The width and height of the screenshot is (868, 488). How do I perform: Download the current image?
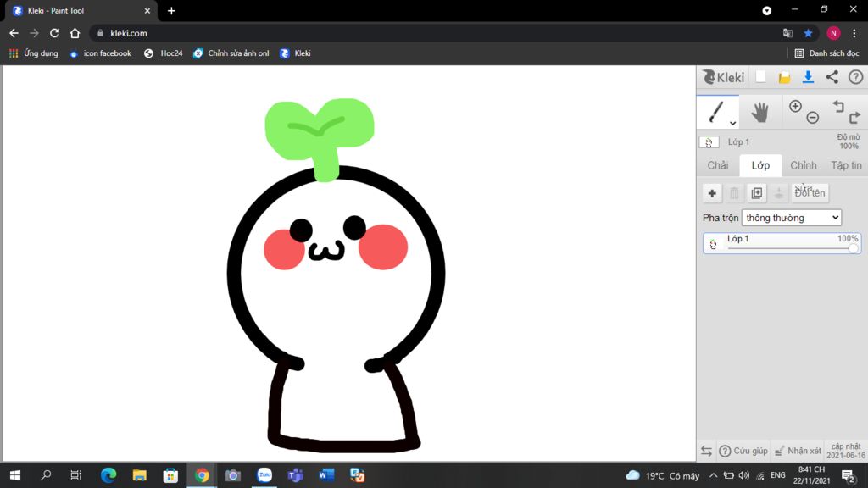point(807,77)
